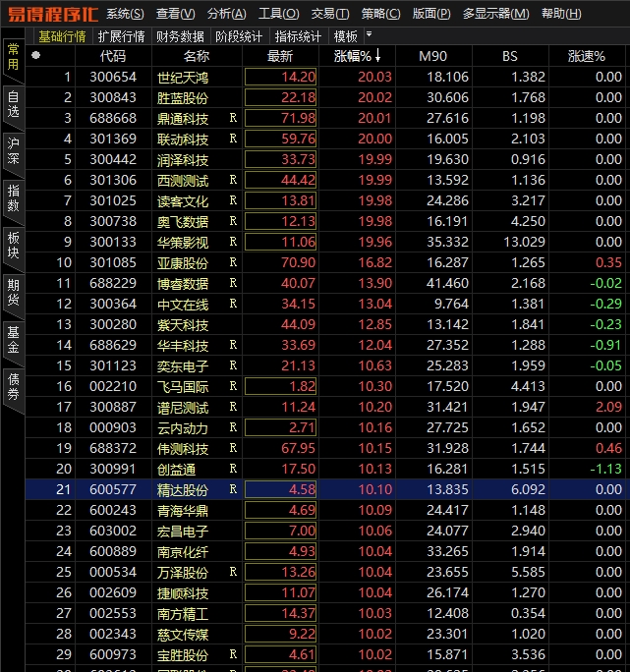Sort by the 最新 column header
The image size is (630, 672).
click(280, 56)
